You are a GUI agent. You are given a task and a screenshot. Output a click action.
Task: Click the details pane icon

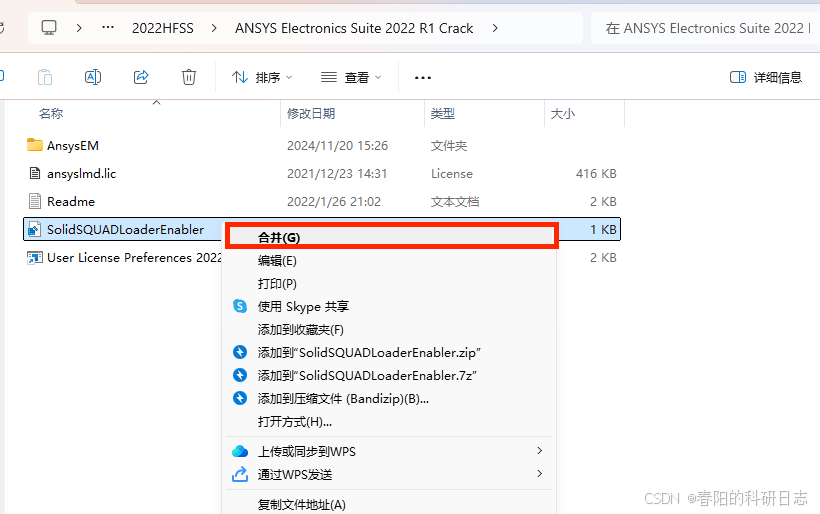tap(738, 77)
